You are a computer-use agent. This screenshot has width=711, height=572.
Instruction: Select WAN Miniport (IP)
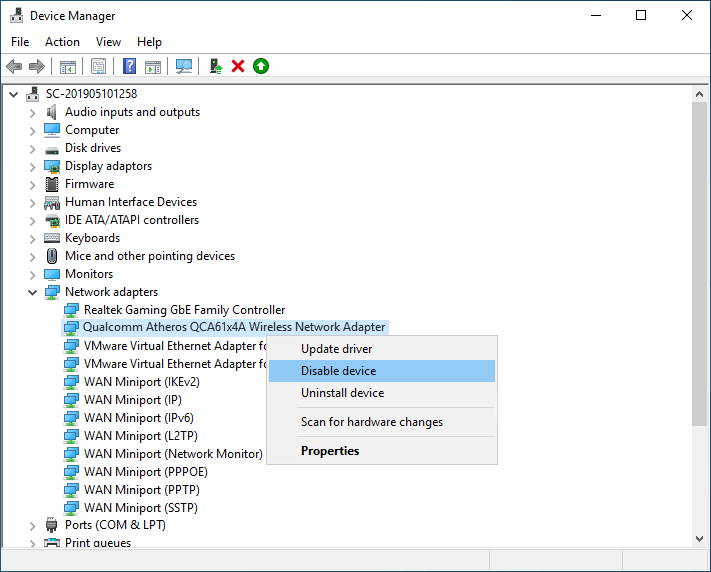click(x=133, y=400)
